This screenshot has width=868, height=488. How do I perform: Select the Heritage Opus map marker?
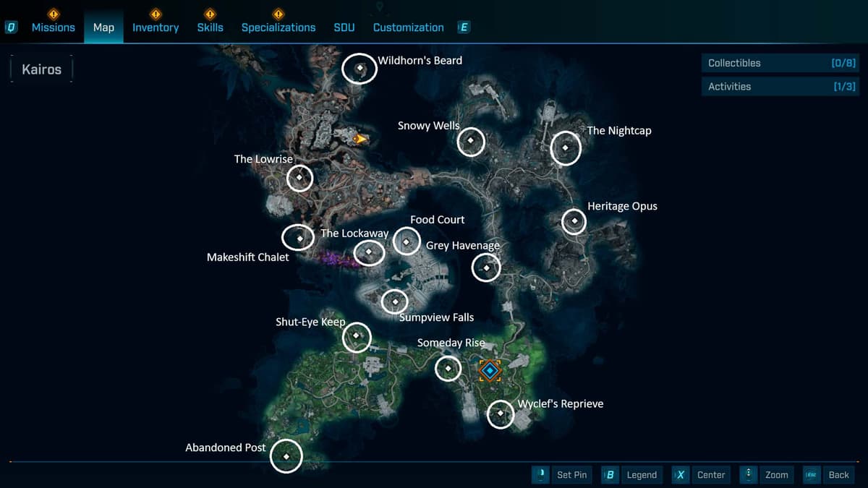(574, 221)
